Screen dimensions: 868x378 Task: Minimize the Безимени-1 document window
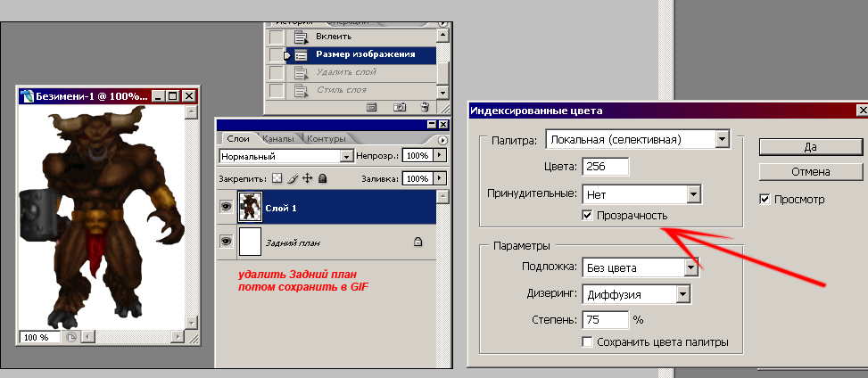pyautogui.click(x=158, y=96)
